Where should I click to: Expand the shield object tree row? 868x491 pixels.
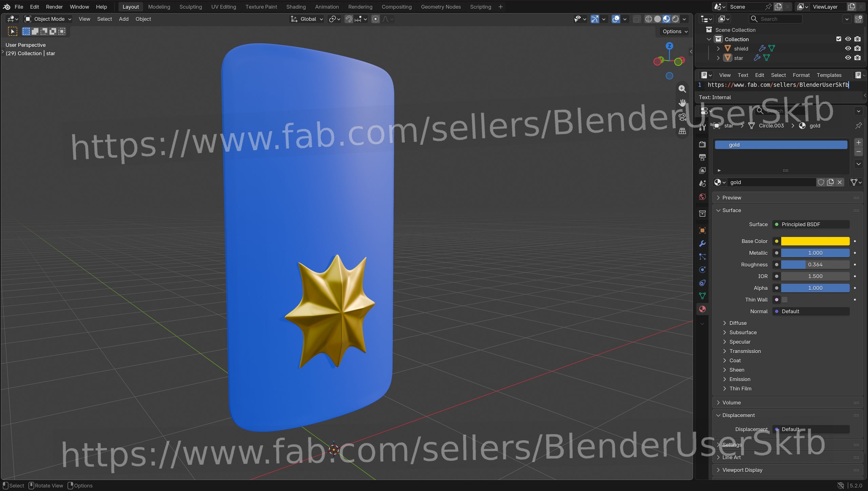coord(718,49)
